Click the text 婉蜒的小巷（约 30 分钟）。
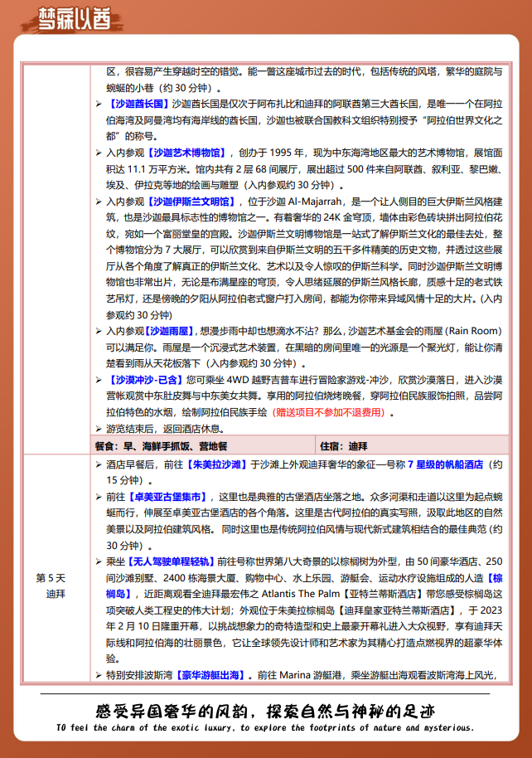532x758 pixels. tap(164, 88)
